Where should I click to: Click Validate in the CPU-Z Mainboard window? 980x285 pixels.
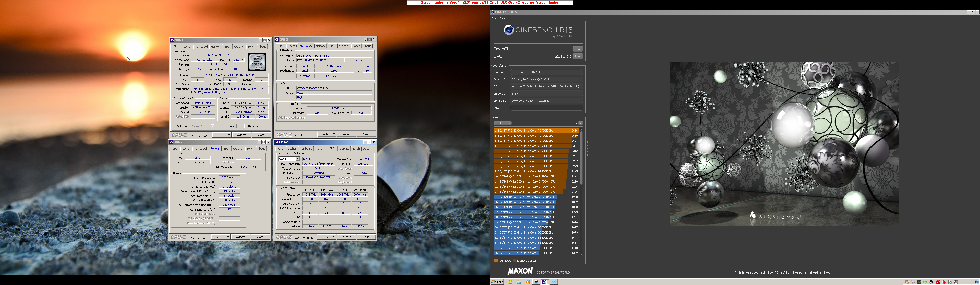click(x=346, y=134)
